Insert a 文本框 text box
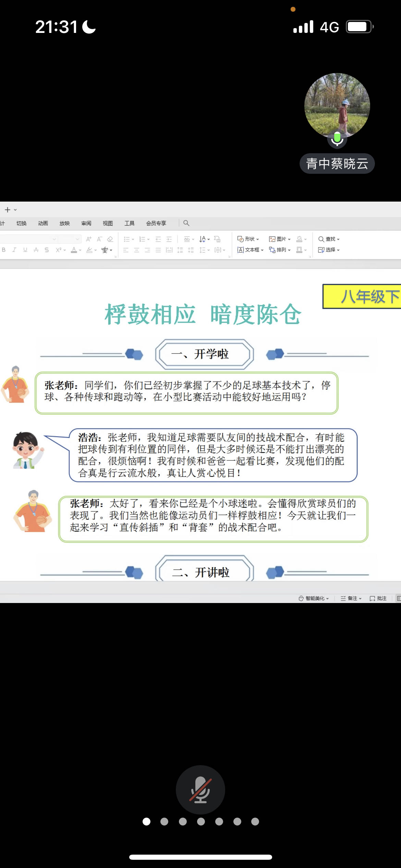Viewport: 401px width, 868px height. point(250,250)
